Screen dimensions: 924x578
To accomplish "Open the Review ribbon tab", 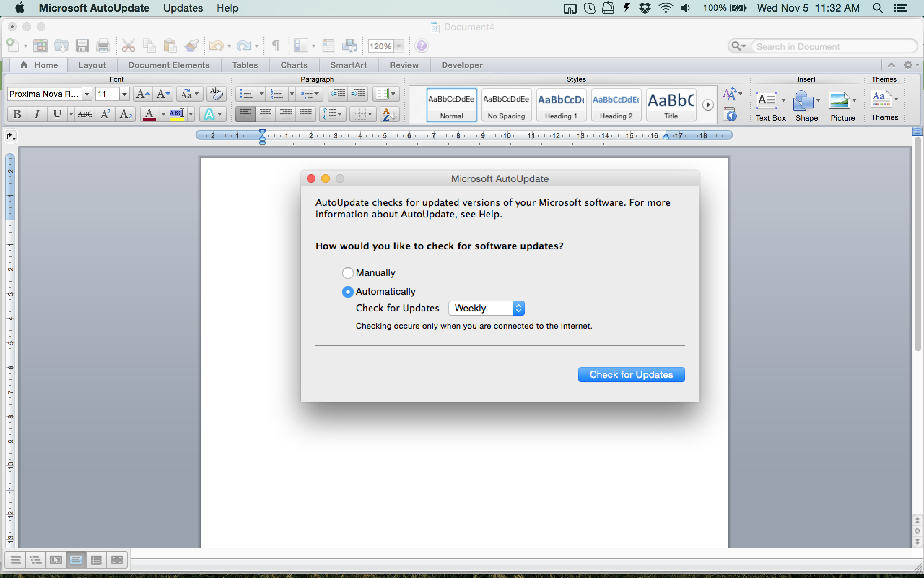I will point(404,65).
